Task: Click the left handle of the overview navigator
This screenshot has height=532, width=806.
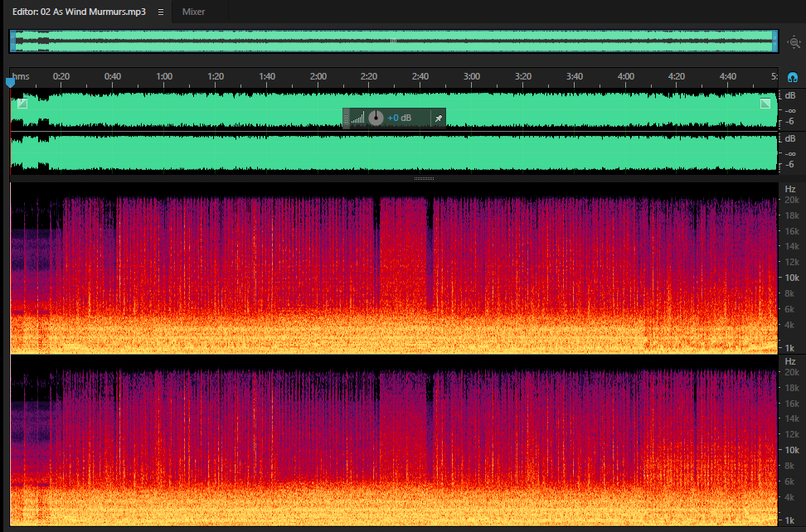Action: pyautogui.click(x=12, y=41)
